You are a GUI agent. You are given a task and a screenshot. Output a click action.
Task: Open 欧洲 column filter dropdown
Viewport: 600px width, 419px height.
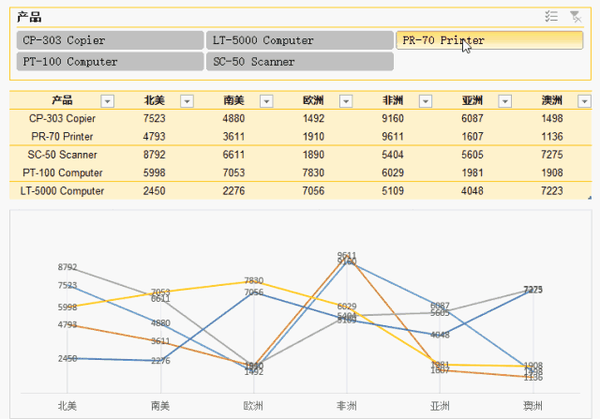346,101
